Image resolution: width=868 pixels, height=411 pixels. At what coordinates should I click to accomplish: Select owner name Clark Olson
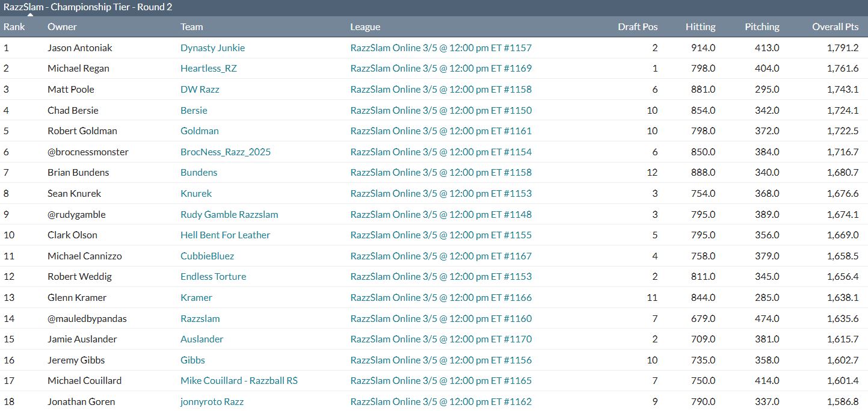tap(72, 235)
